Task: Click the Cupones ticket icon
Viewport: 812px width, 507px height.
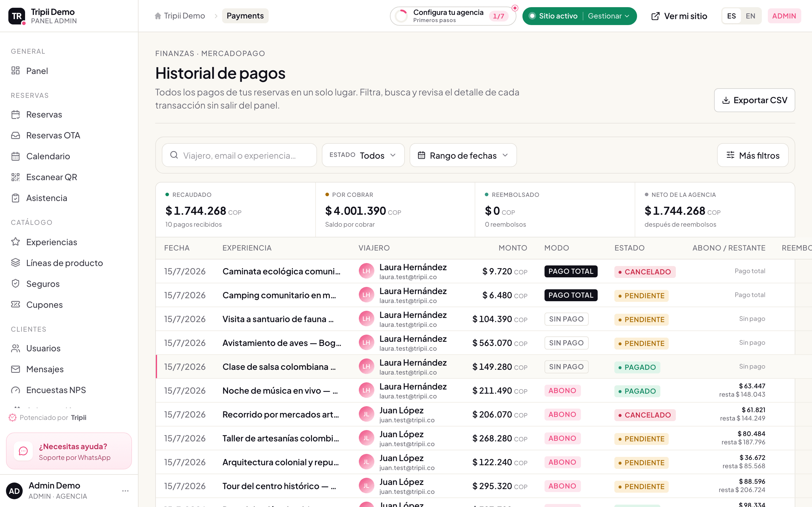Action: click(x=16, y=304)
